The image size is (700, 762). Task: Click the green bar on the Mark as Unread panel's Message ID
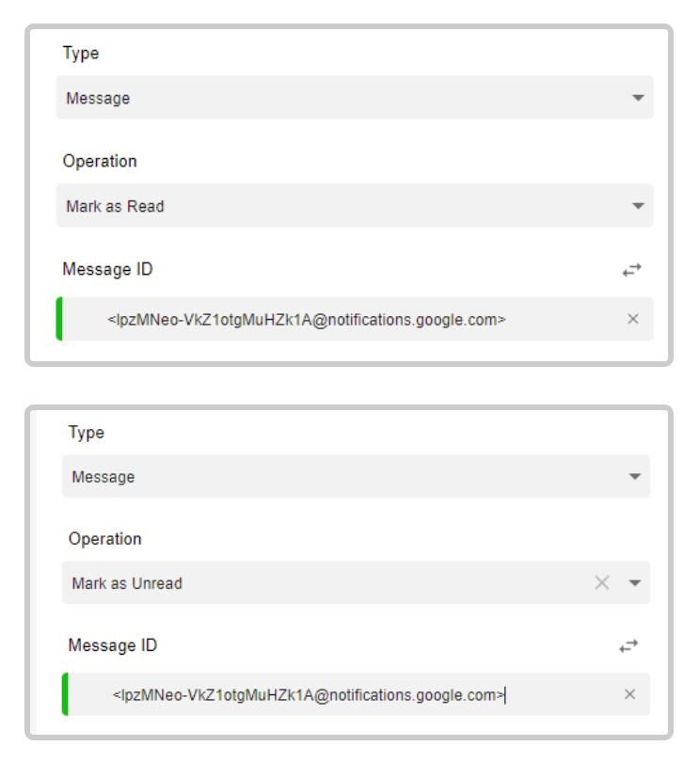[65, 694]
